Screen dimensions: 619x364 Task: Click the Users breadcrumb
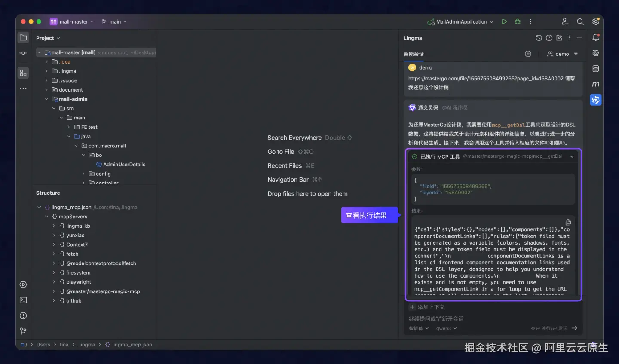[43, 345]
